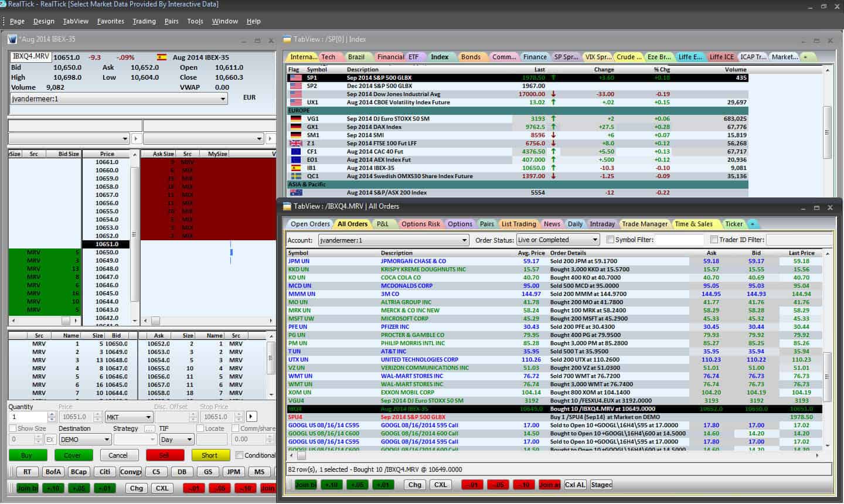Click the GS broker button
This screenshot has height=504, width=844.
pyautogui.click(x=208, y=471)
